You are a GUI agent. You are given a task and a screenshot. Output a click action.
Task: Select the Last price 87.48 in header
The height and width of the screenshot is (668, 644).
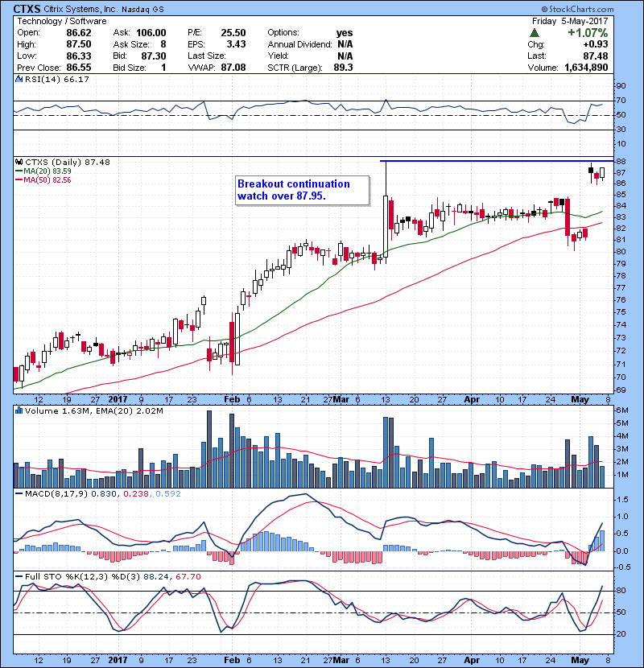[596, 56]
